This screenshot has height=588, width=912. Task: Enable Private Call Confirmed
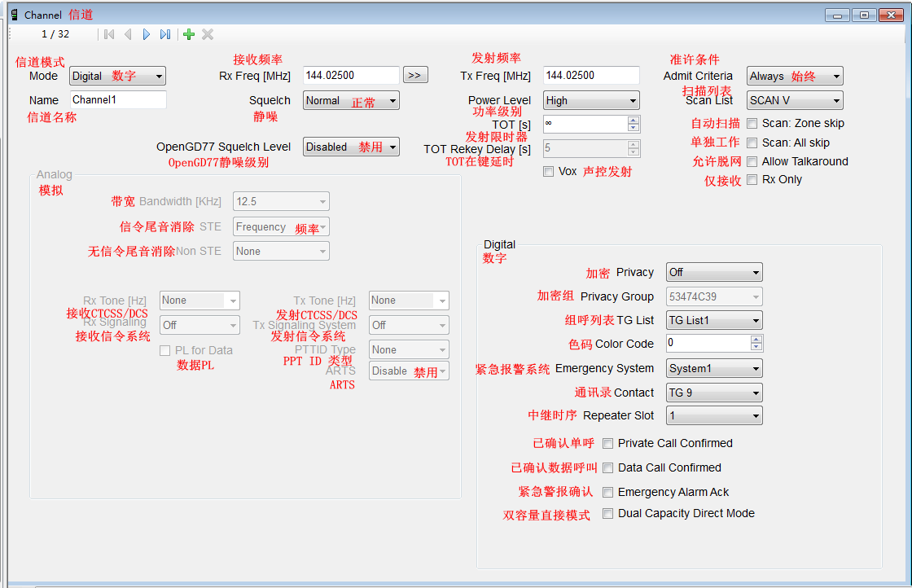(607, 443)
